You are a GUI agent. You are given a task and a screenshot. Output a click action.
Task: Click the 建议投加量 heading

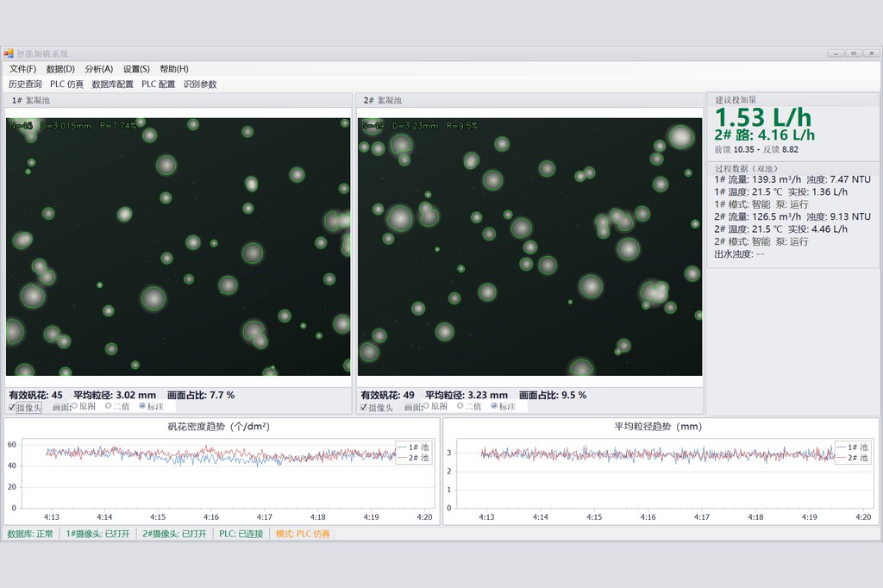(736, 100)
